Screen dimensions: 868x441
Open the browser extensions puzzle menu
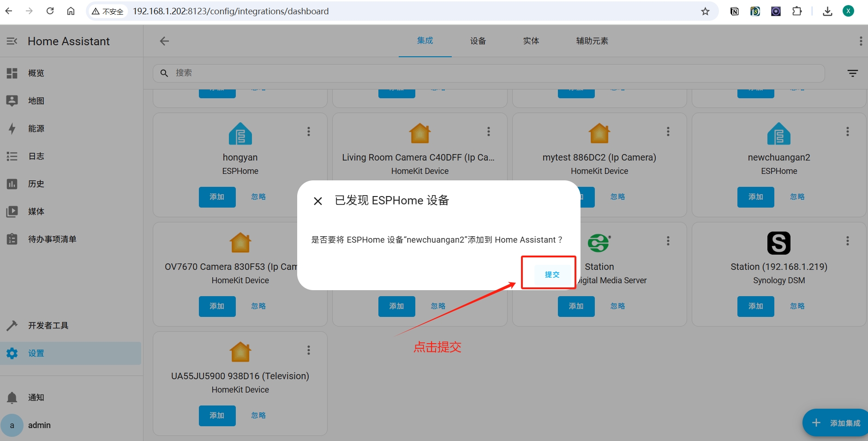click(797, 11)
